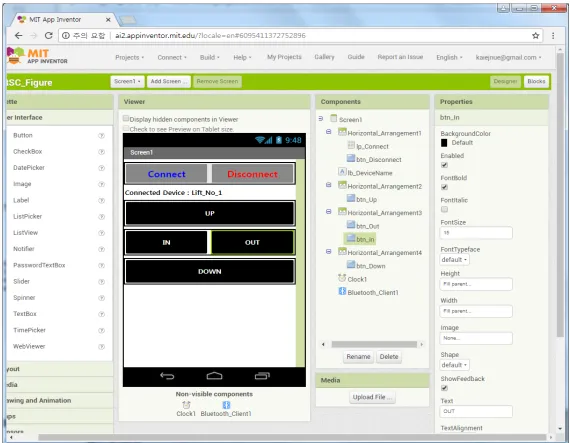Screen dimensions: 570x443
Task: Open the English language dropdown
Action: 449,57
